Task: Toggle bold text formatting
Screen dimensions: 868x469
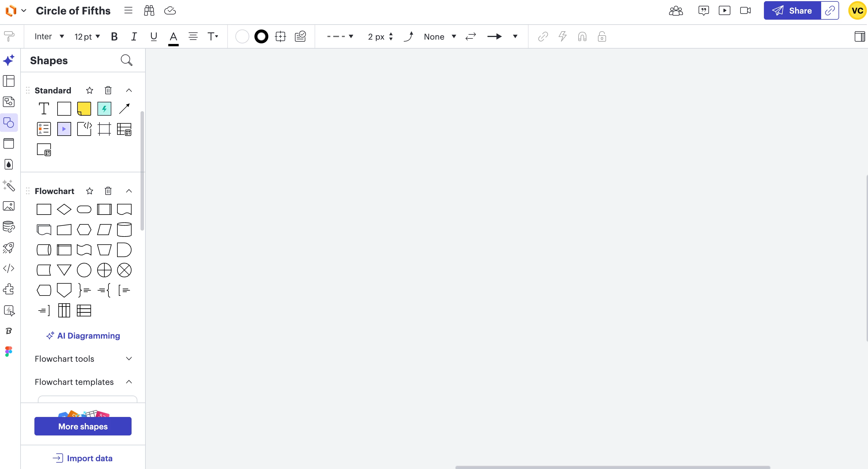Action: [114, 36]
